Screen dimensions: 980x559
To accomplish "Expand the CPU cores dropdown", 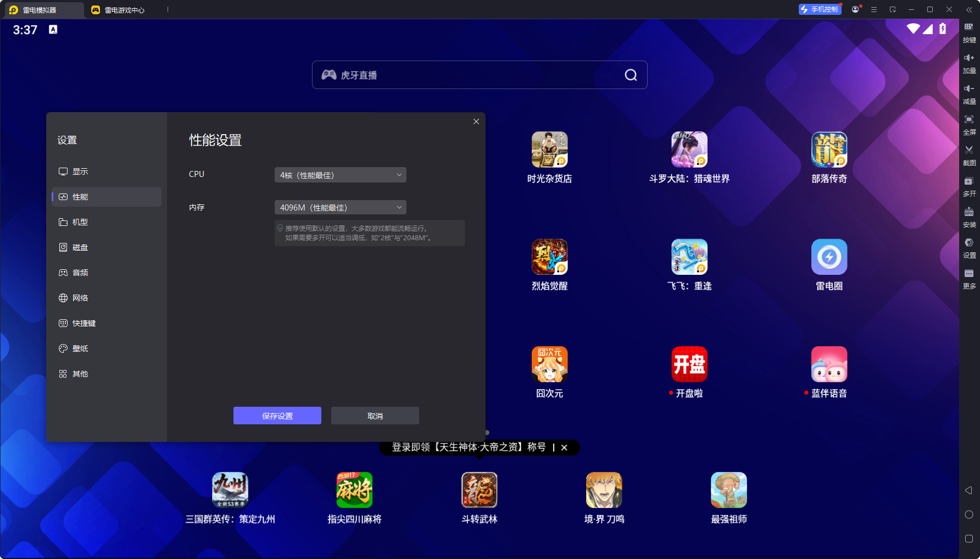I will (x=340, y=175).
